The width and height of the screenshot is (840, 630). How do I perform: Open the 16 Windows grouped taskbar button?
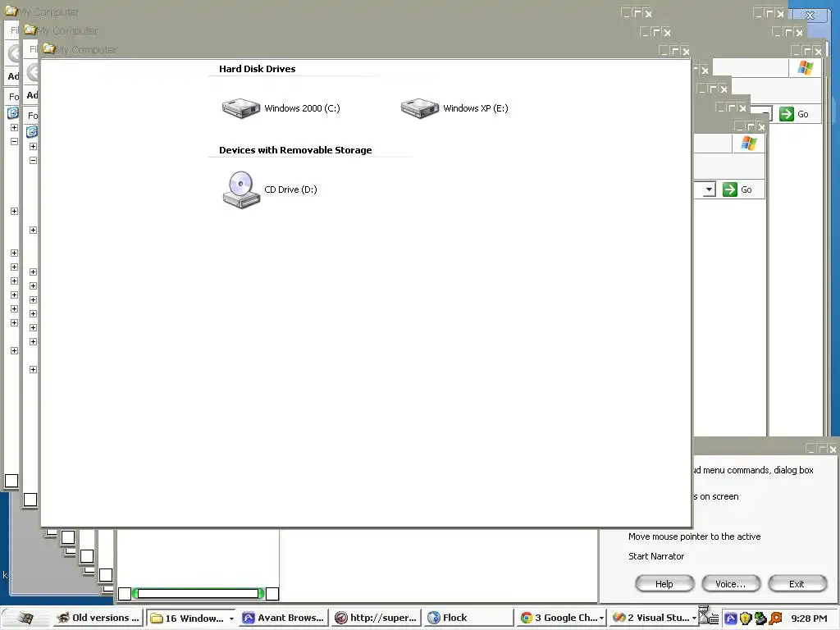[191, 619]
